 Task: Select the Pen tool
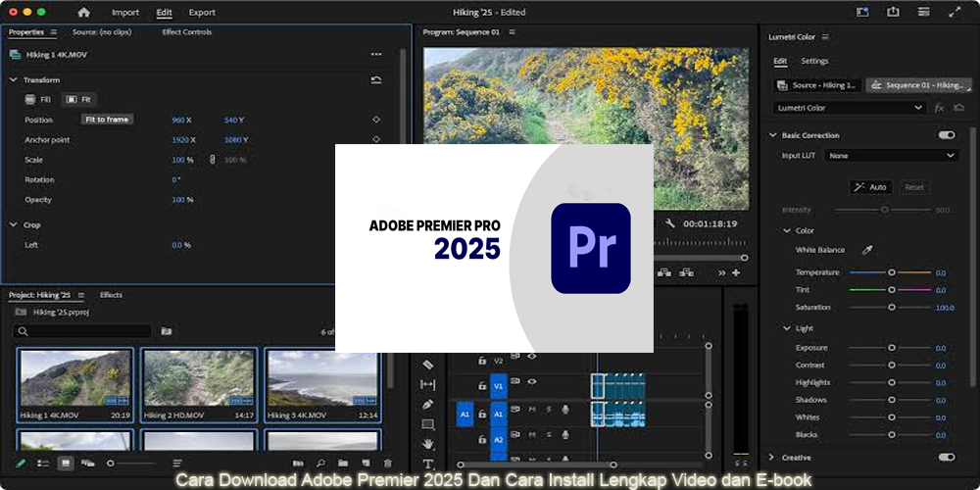(428, 405)
